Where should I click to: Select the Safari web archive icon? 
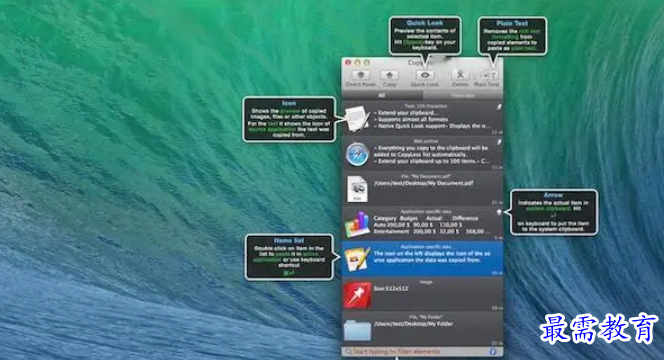pos(357,154)
